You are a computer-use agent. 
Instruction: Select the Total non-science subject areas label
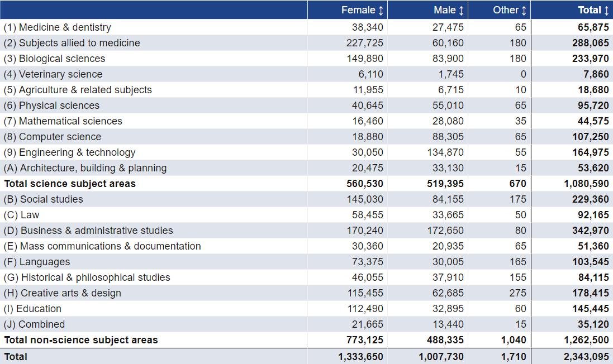pyautogui.click(x=81, y=340)
